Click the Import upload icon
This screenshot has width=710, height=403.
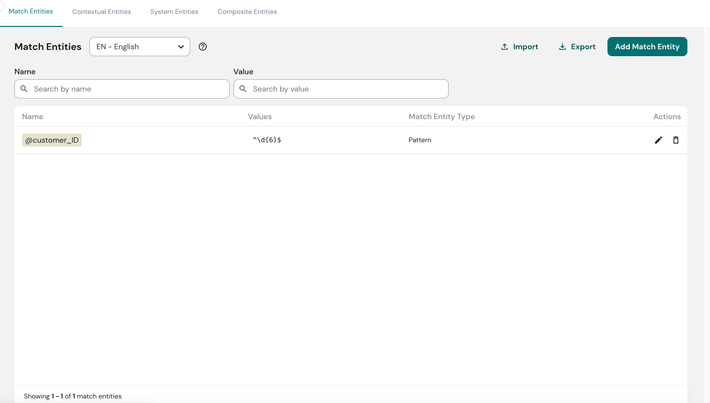click(504, 47)
